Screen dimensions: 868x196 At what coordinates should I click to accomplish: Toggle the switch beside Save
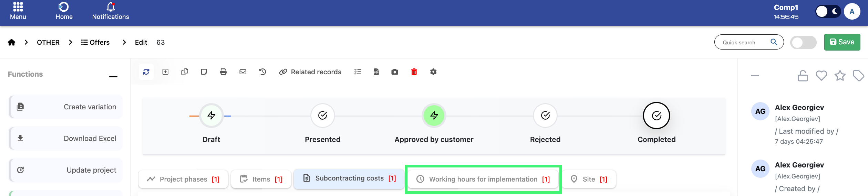(x=803, y=42)
